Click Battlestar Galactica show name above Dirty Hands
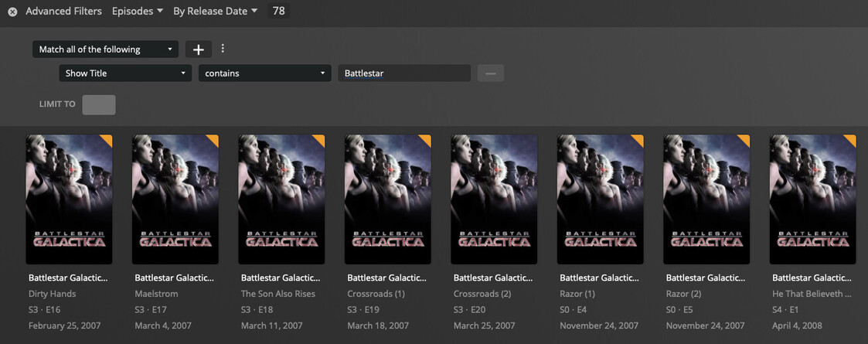 click(68, 278)
